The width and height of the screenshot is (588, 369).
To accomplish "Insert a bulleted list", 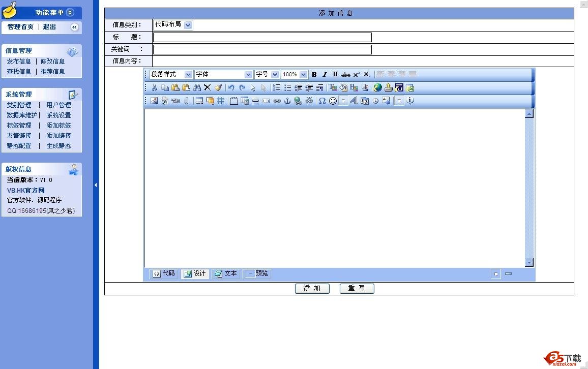I will [x=287, y=87].
